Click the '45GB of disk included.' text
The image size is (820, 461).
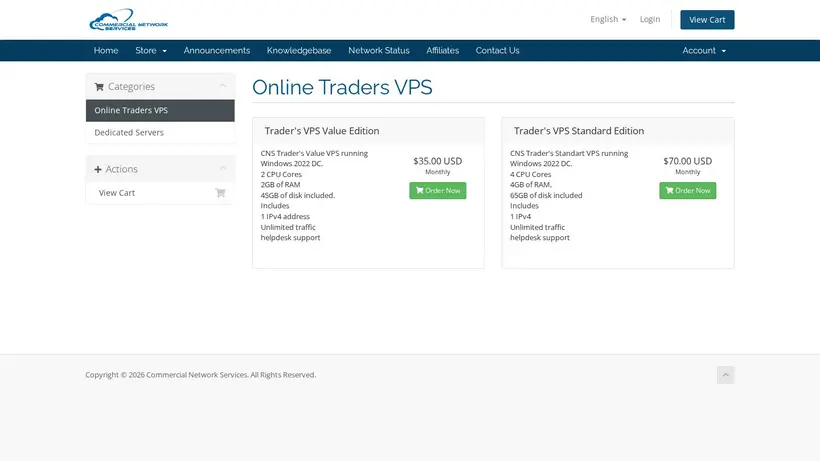[x=298, y=195]
